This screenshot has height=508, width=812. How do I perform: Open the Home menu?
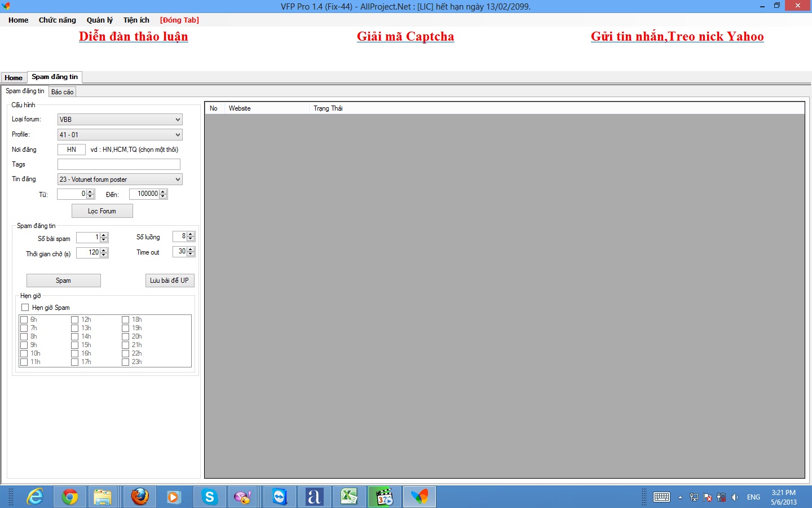18,20
